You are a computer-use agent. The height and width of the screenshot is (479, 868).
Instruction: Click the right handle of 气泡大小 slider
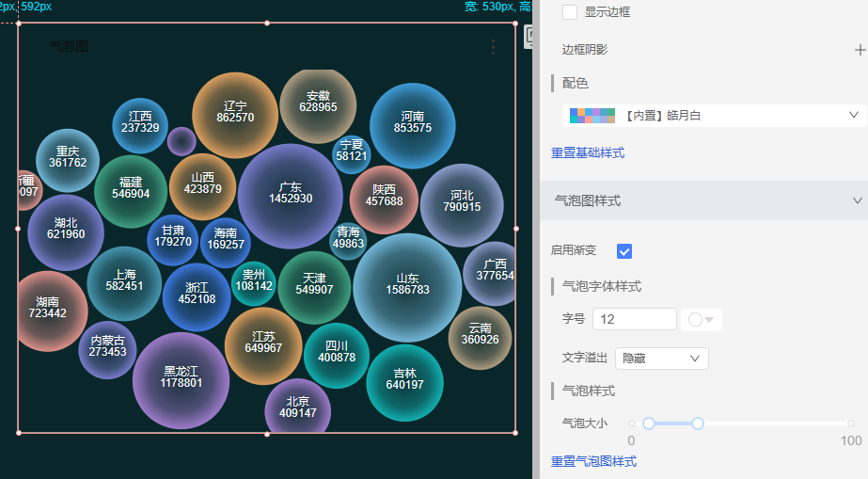[698, 423]
